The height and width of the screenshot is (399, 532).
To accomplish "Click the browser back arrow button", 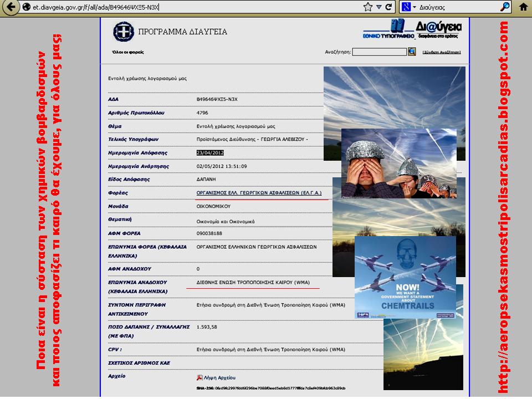I will click(x=11, y=7).
